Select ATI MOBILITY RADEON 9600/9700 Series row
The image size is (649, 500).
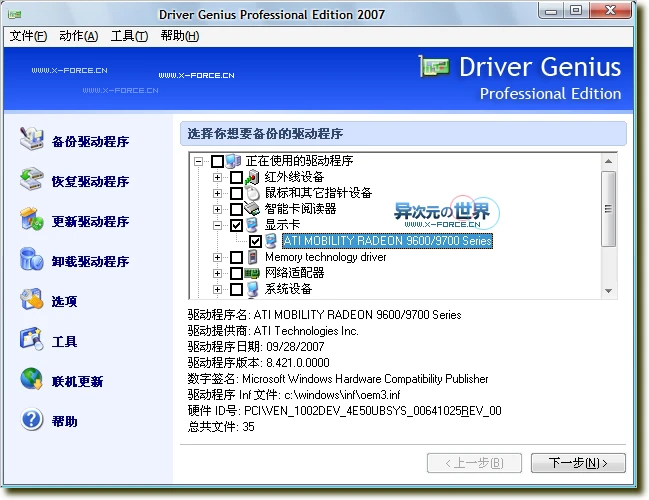(387, 241)
